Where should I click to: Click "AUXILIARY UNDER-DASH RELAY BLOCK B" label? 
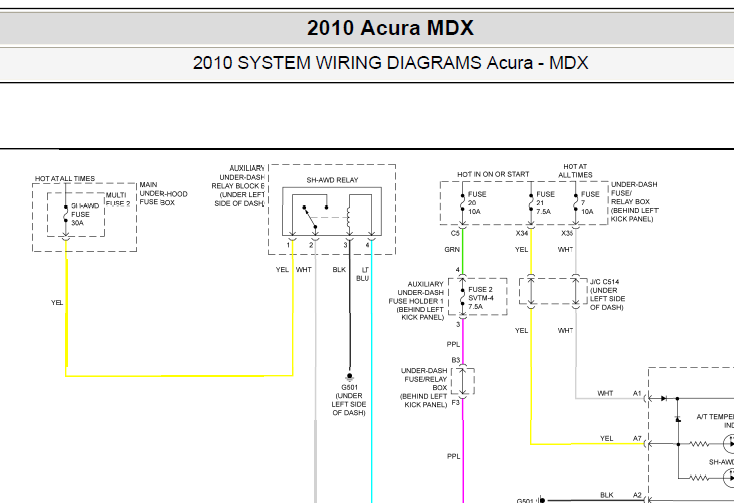(238, 186)
